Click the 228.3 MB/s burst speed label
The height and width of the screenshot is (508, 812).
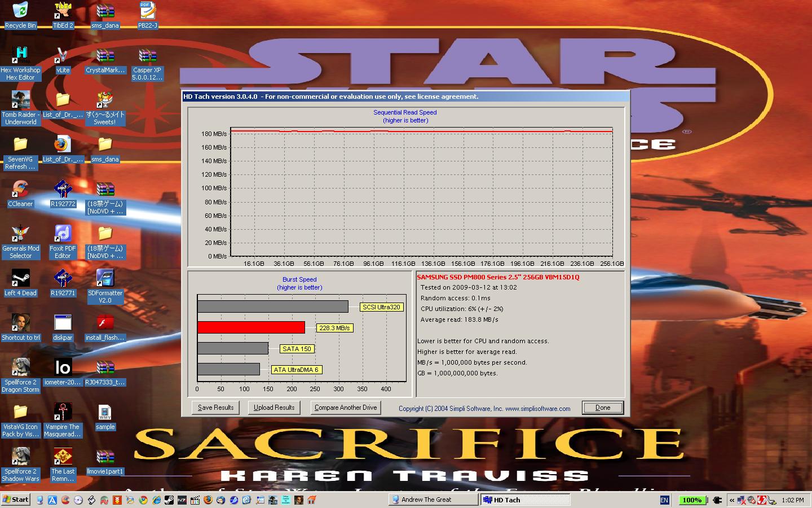pos(334,328)
